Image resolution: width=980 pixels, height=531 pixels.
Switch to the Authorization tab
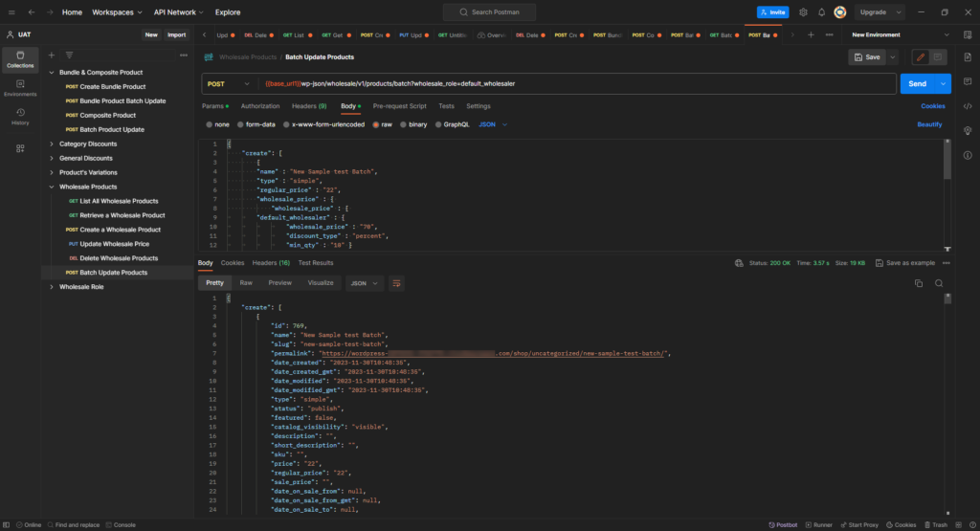click(260, 106)
